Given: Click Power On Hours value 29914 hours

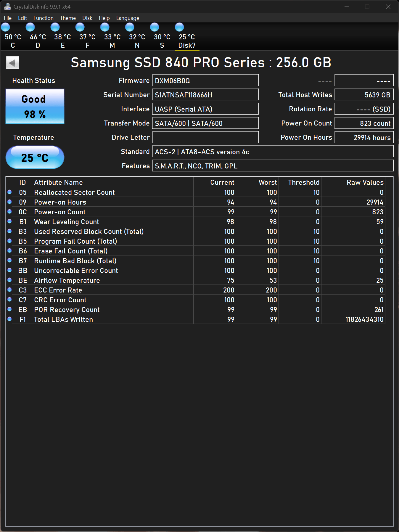Looking at the screenshot, I should click(x=364, y=137).
